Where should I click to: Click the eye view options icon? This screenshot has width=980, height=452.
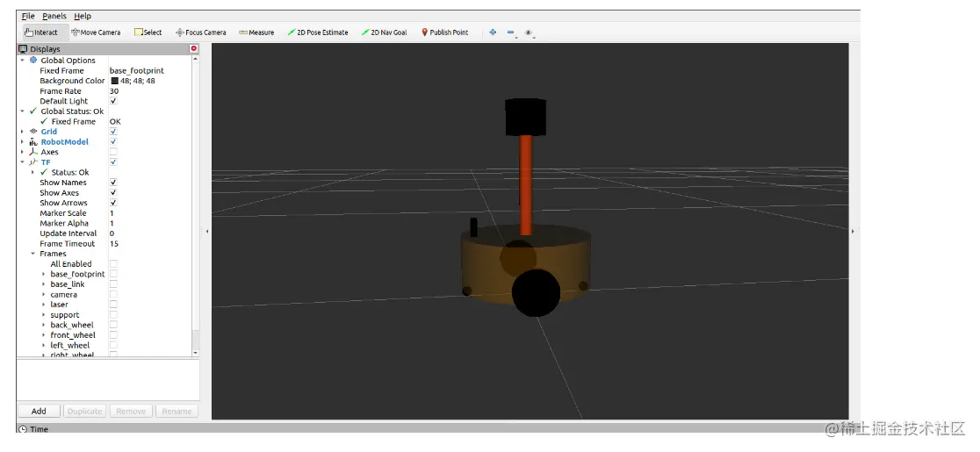(x=529, y=32)
